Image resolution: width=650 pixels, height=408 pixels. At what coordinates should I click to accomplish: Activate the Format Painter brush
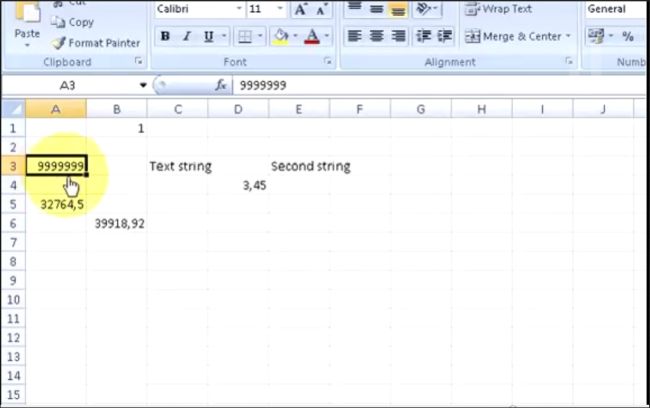pyautogui.click(x=96, y=43)
